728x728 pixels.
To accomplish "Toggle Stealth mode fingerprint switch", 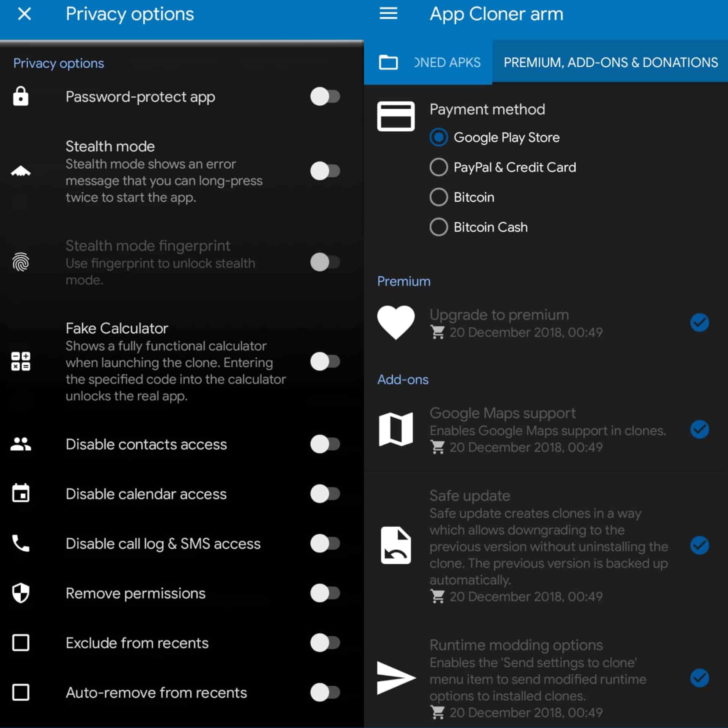I will [325, 262].
